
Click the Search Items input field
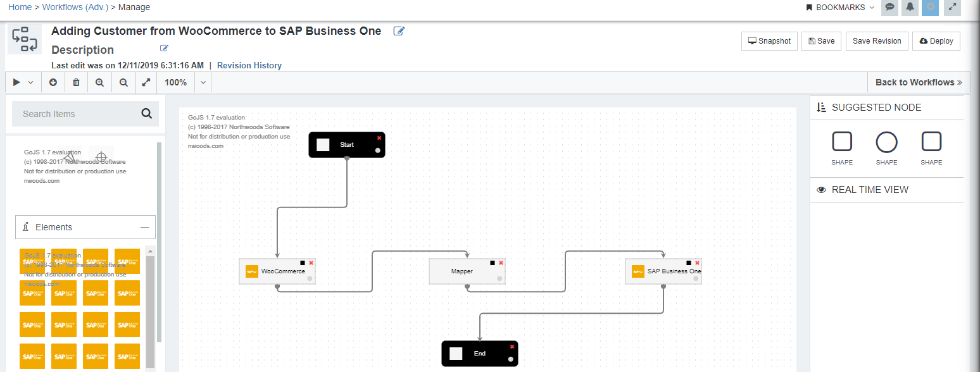coord(76,114)
